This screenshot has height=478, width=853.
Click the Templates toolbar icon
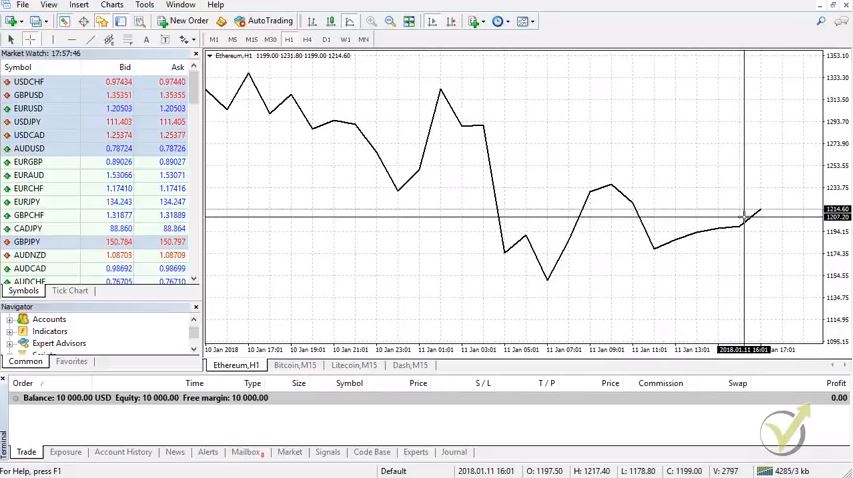coord(522,21)
